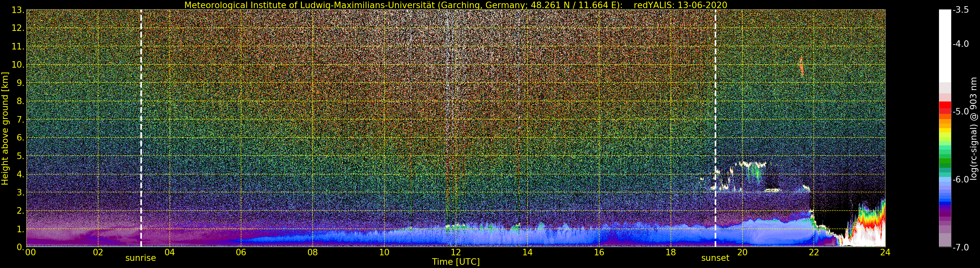Screen dimensions: 980x268
Task: Click the 'sunset' label below the axis
Action: 715,258
